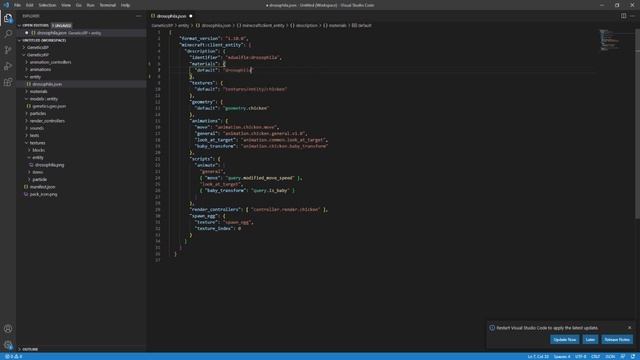Open the Selection menu
Screen dimensions: 640x360
pyautogui.click(x=47, y=5)
